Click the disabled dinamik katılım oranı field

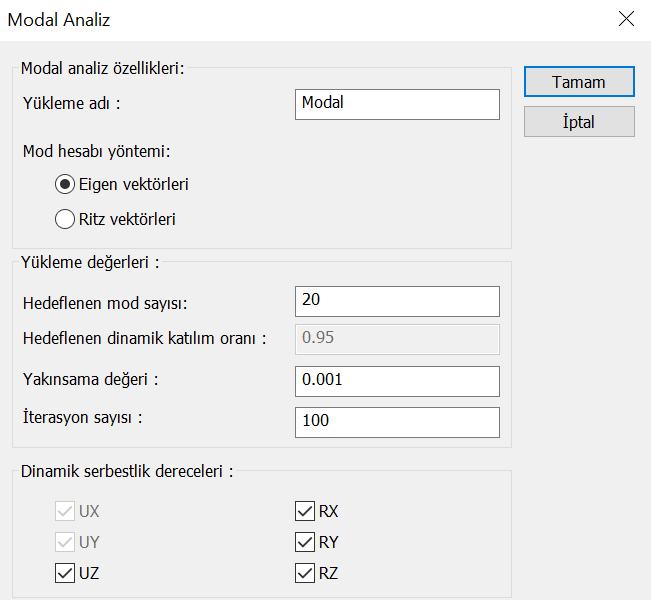(x=397, y=338)
